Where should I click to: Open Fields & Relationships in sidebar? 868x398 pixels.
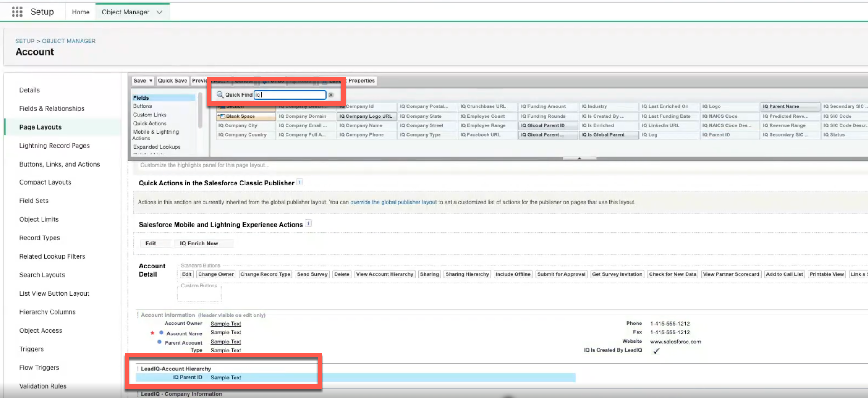click(x=51, y=108)
